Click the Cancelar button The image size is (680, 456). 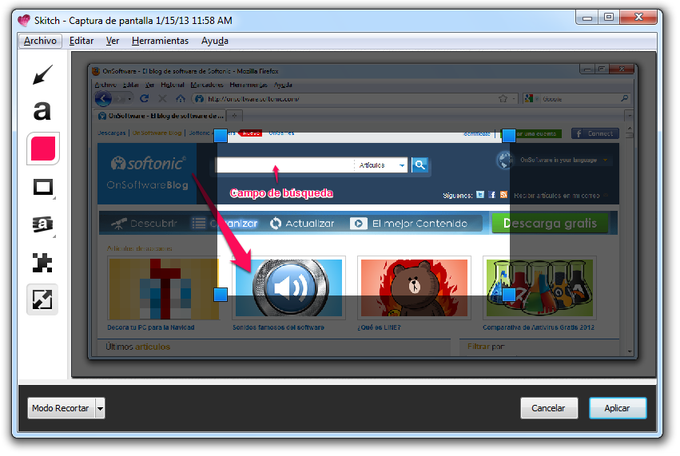549,408
